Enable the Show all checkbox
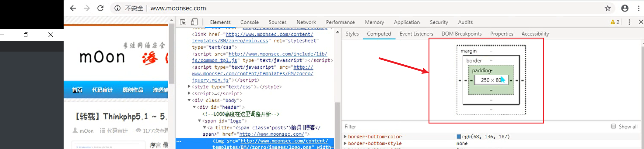The height and width of the screenshot is (149, 644). pyautogui.click(x=614, y=126)
